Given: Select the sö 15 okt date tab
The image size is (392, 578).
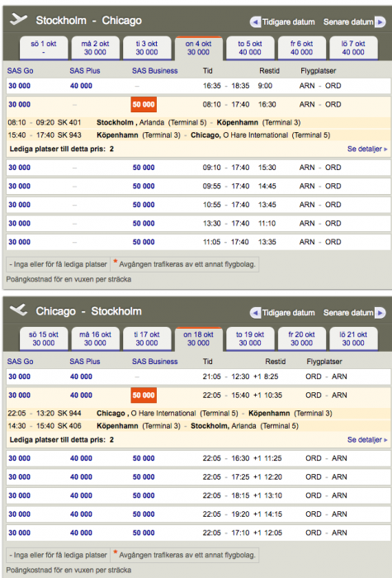Looking at the screenshot, I should pos(44,339).
